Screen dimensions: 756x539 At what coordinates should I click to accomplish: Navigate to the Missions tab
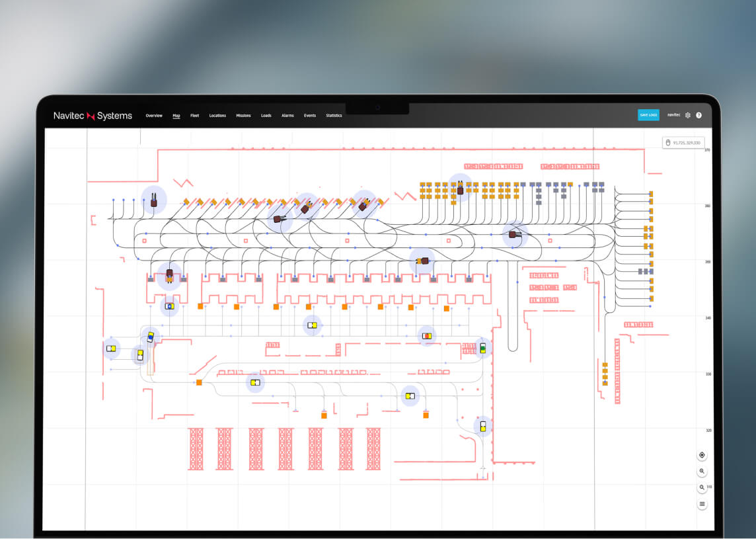click(243, 116)
